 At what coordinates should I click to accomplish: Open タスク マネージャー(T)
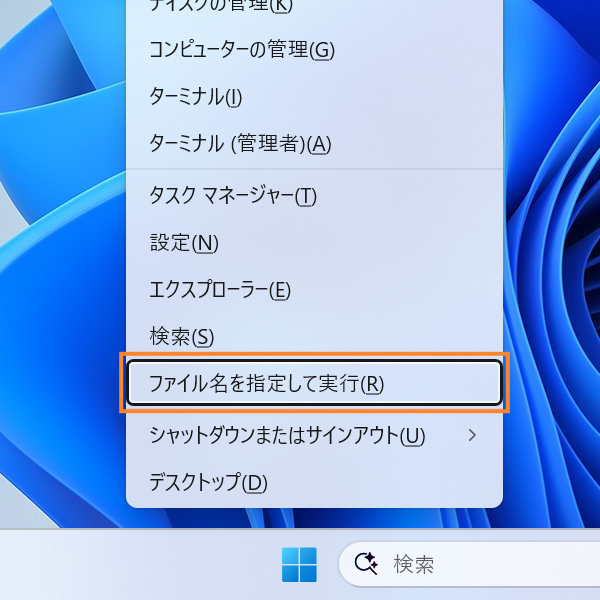point(314,196)
